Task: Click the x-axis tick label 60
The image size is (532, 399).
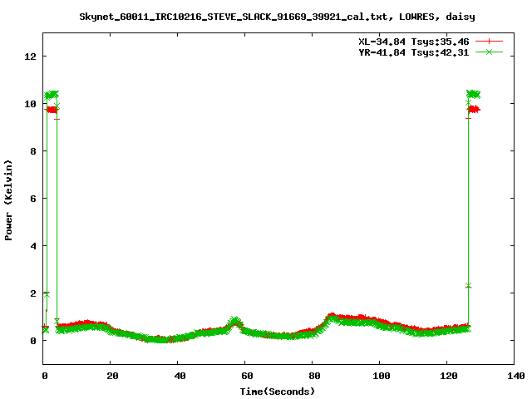Action: [247, 376]
